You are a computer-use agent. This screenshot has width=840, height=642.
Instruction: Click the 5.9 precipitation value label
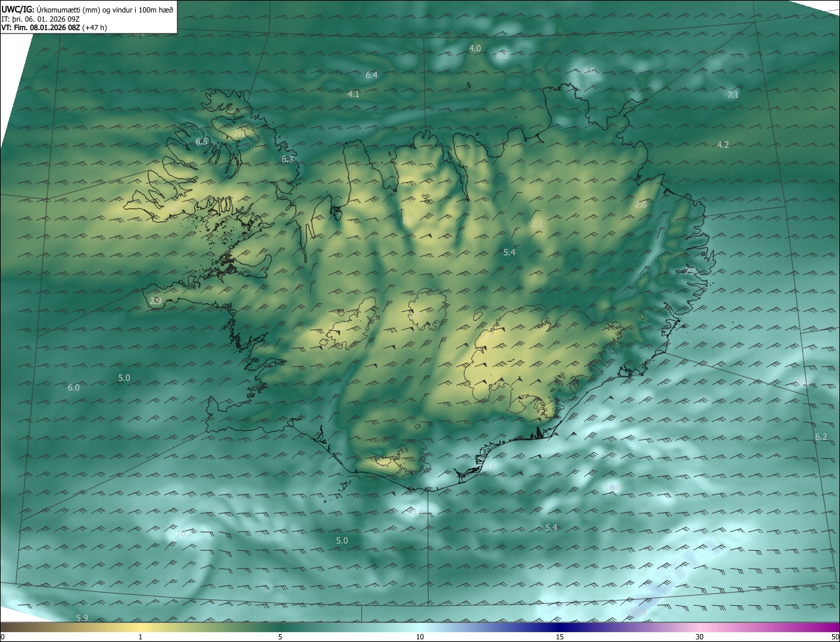pyautogui.click(x=82, y=618)
